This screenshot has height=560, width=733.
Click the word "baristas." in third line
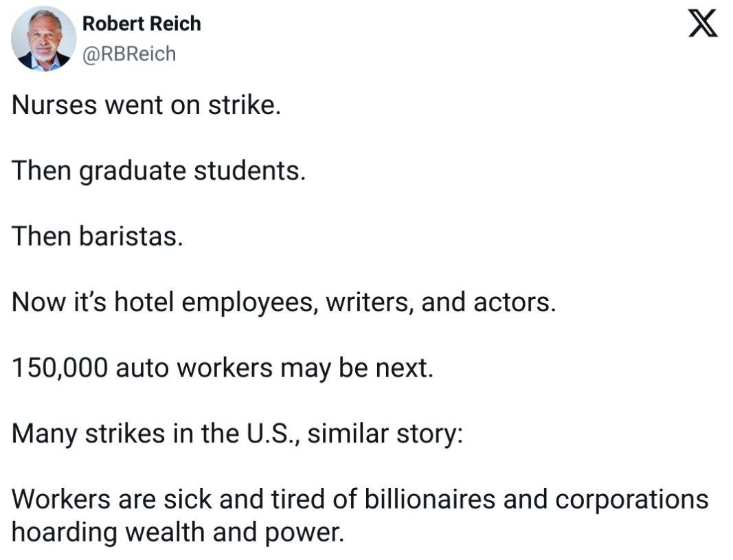pyautogui.click(x=131, y=236)
